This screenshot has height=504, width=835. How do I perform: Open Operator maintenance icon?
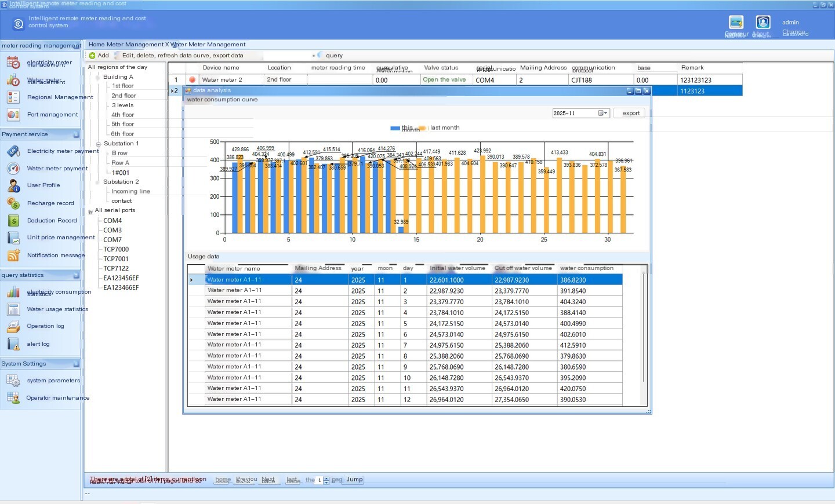[x=13, y=398]
